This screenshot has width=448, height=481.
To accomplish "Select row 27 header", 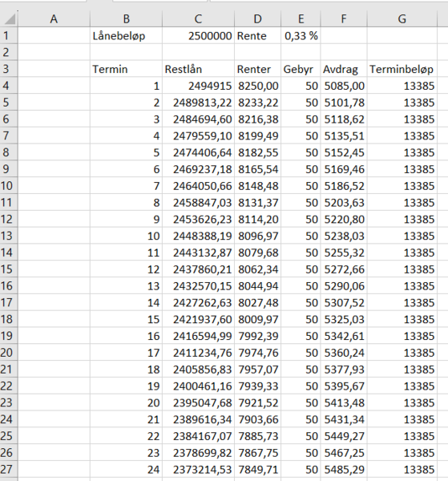I will coord(9,469).
